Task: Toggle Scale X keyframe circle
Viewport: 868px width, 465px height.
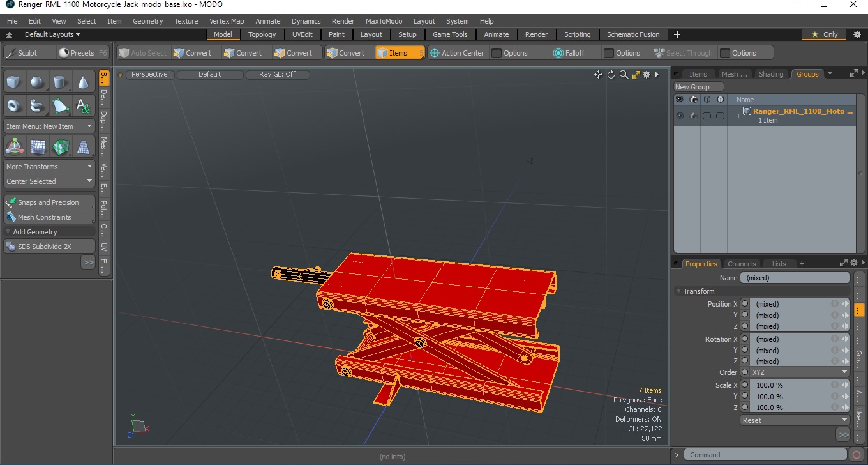Action: 745,385
